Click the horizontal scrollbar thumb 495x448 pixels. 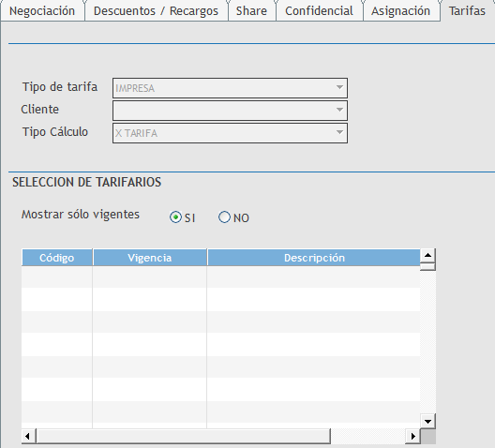click(x=183, y=437)
